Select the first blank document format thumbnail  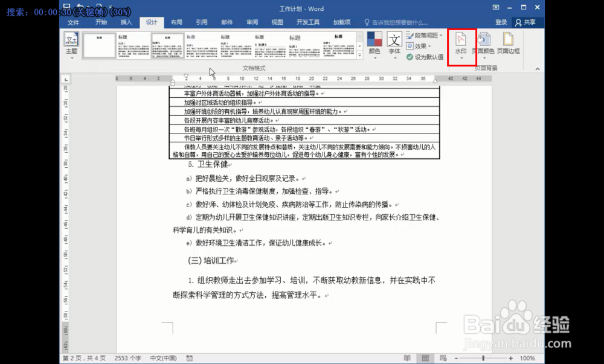(x=100, y=45)
